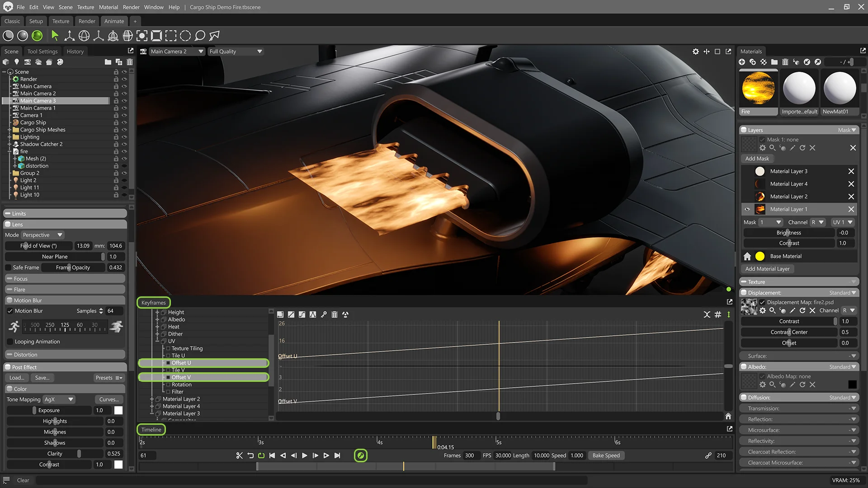Open the Render menu
The height and width of the screenshot is (488, 868).
pos(131,7)
